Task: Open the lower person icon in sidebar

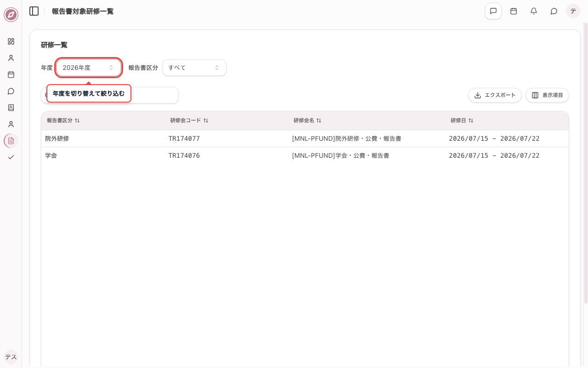Action: tap(11, 124)
